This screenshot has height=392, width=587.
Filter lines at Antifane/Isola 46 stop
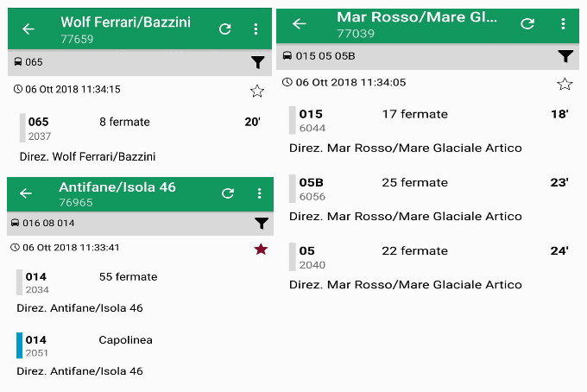pyautogui.click(x=261, y=224)
